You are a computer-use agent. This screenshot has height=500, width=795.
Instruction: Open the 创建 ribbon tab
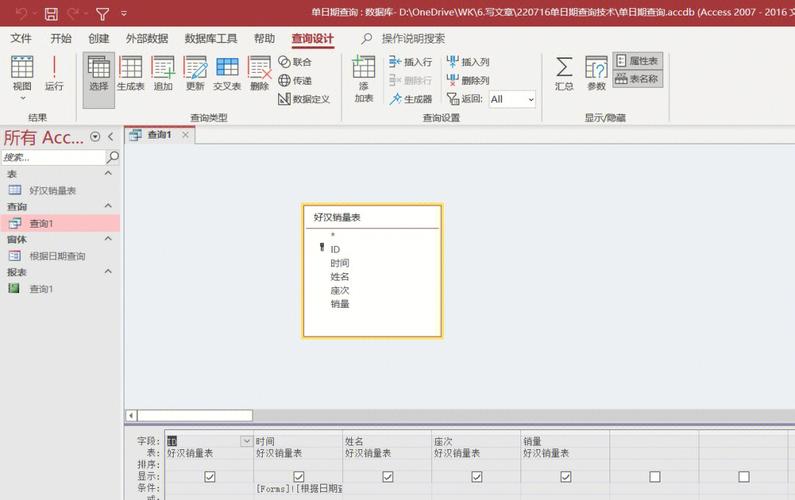pyautogui.click(x=98, y=39)
